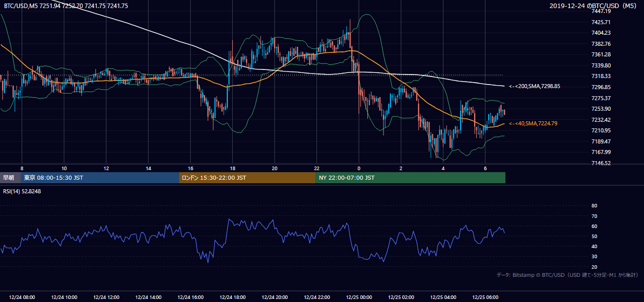Viewport: 644px width, 302px height.
Task: Click price axis label 7189.47
Action: [601, 141]
